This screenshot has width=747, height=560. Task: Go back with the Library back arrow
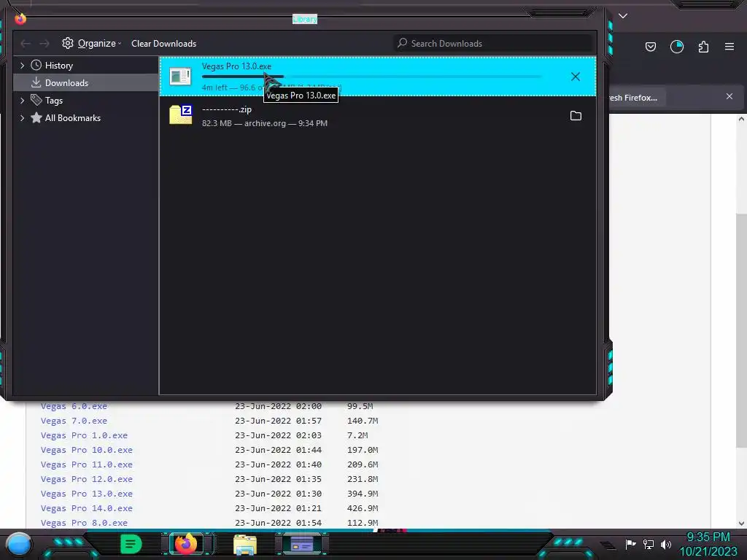[26, 43]
